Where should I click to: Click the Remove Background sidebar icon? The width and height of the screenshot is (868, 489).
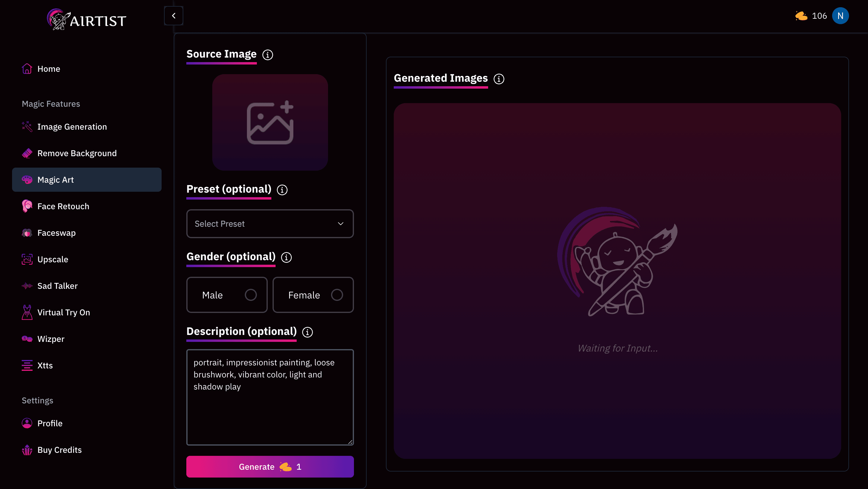(26, 153)
